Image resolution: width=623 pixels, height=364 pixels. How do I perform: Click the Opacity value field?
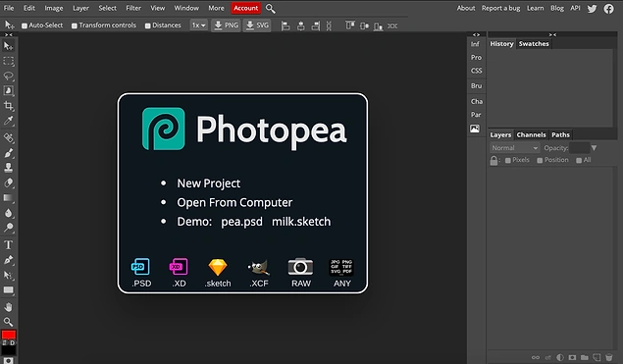[x=579, y=148]
